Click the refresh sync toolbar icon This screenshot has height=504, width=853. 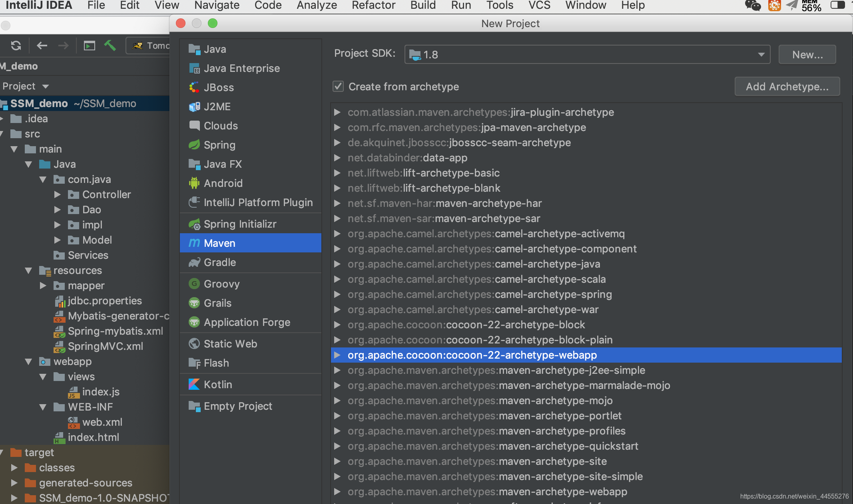click(16, 46)
